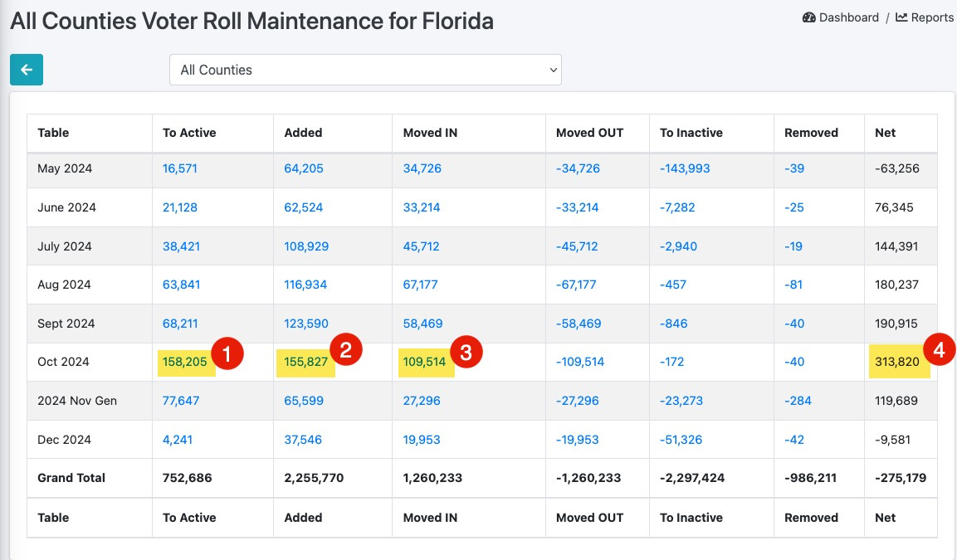The image size is (957, 560).
Task: Select the Dec 2024 row label
Action: tap(64, 440)
